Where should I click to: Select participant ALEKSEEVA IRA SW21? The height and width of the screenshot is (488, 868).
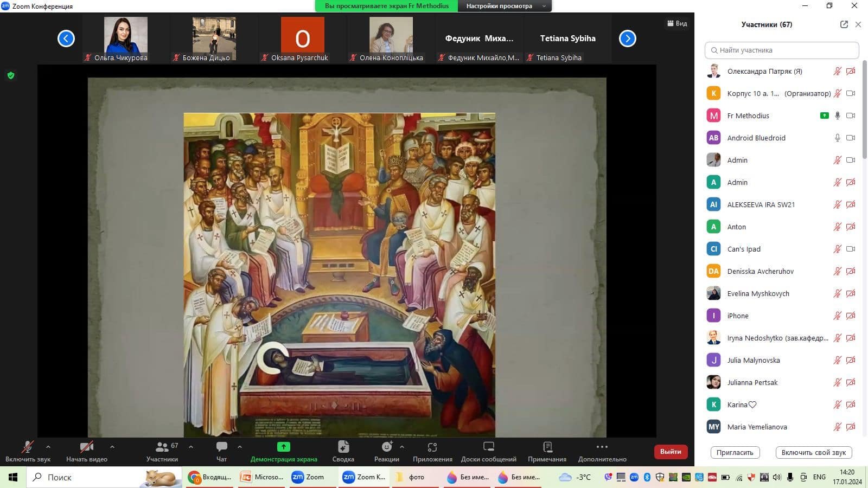pos(782,204)
